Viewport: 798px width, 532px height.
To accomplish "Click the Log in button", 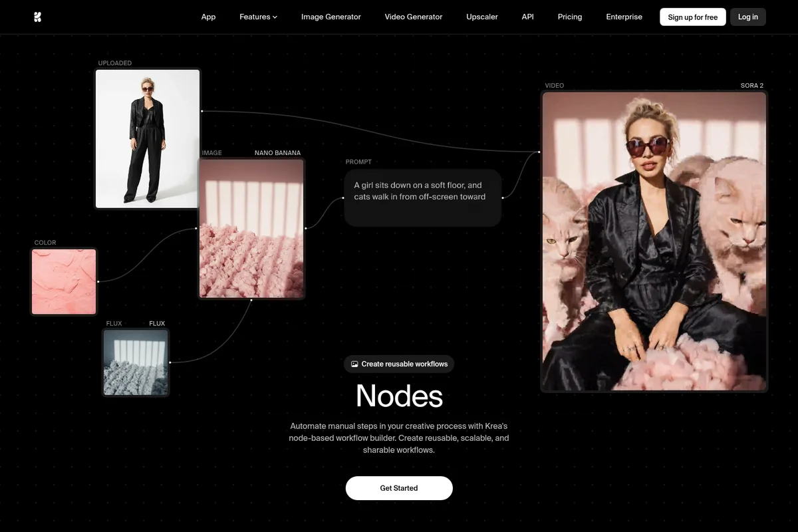I will 747,17.
